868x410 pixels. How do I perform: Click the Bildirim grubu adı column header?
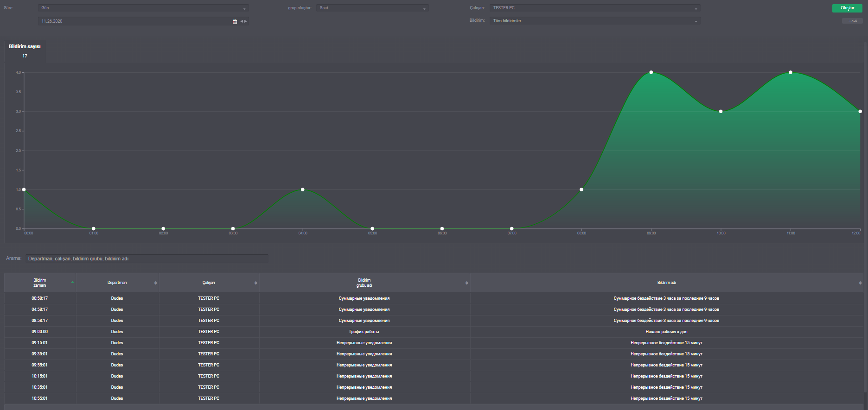pos(364,283)
